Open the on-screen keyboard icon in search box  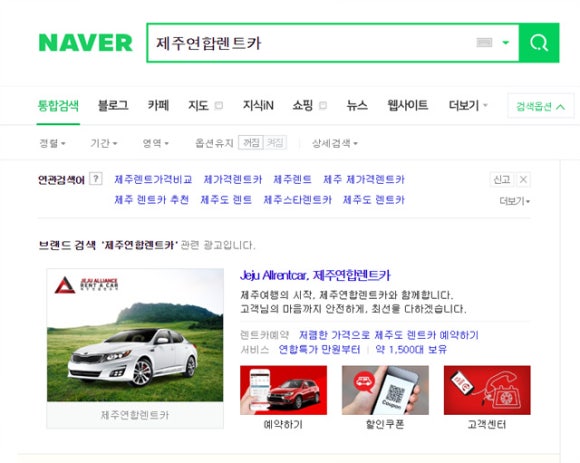(484, 43)
